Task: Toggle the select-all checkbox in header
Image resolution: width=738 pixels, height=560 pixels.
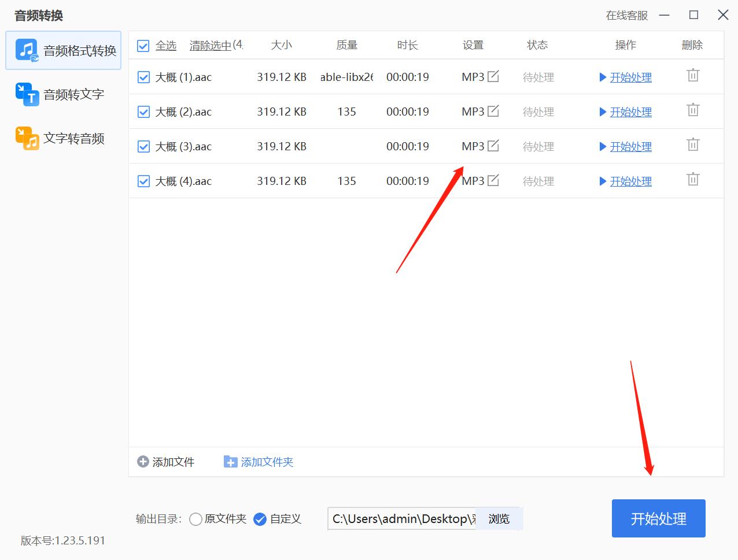Action: 143,46
